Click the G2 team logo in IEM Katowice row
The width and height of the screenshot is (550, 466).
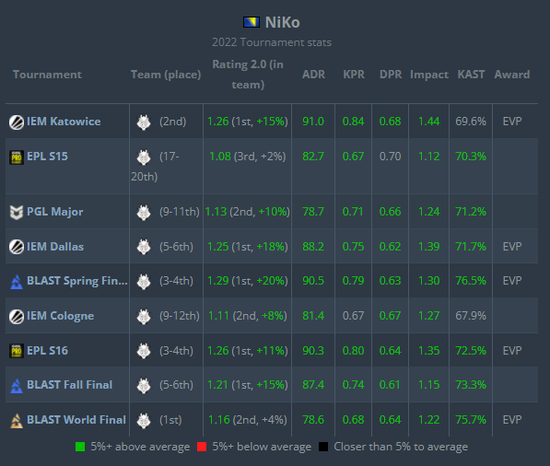tap(143, 122)
